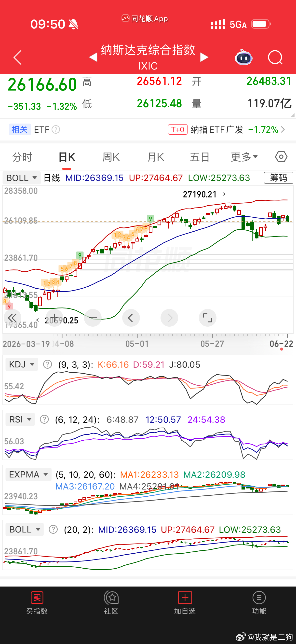The image size is (296, 644).
Task: Tap the MID:26369.15 label in chart header
Action: tap(94, 178)
